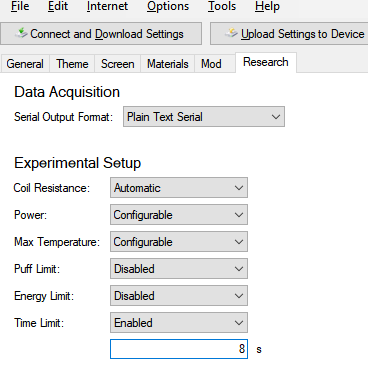Open the Puff Limit dropdown
Screen dimensions: 368x377
(x=179, y=269)
